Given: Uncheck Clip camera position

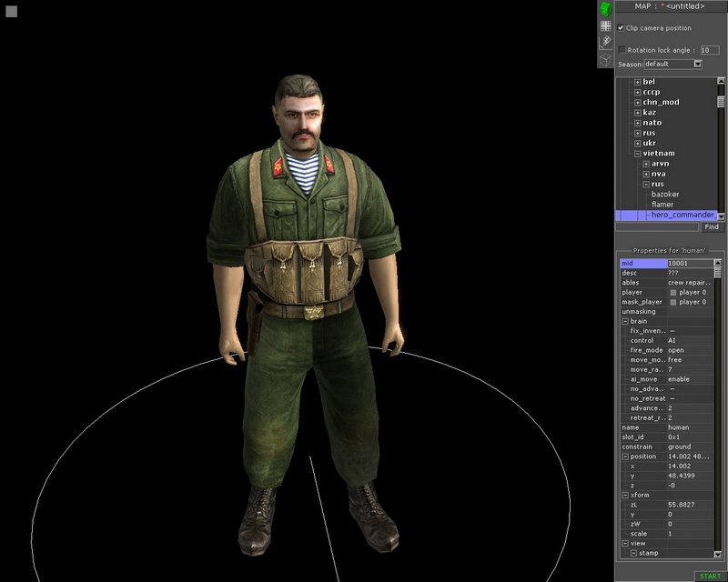Looking at the screenshot, I should click(x=621, y=28).
